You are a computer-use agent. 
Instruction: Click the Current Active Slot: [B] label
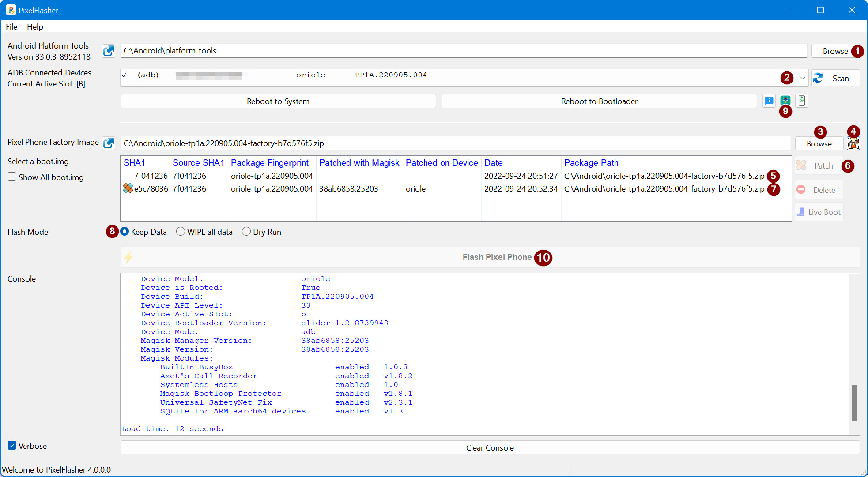[46, 84]
